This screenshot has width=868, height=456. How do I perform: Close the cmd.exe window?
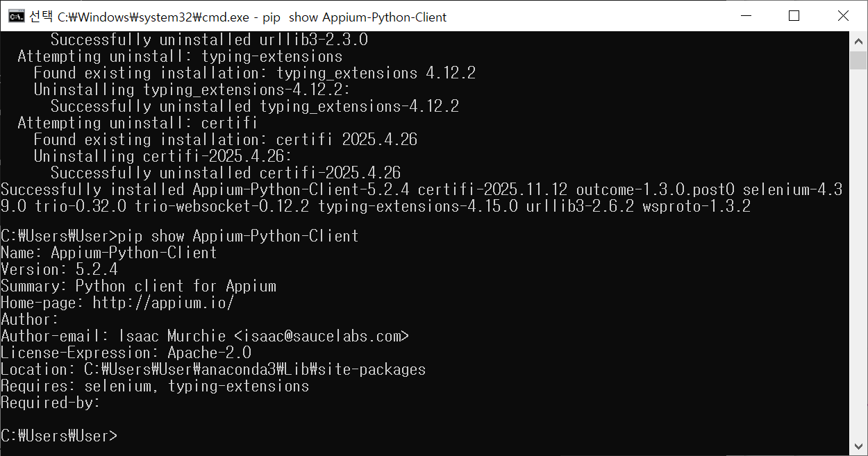click(843, 16)
